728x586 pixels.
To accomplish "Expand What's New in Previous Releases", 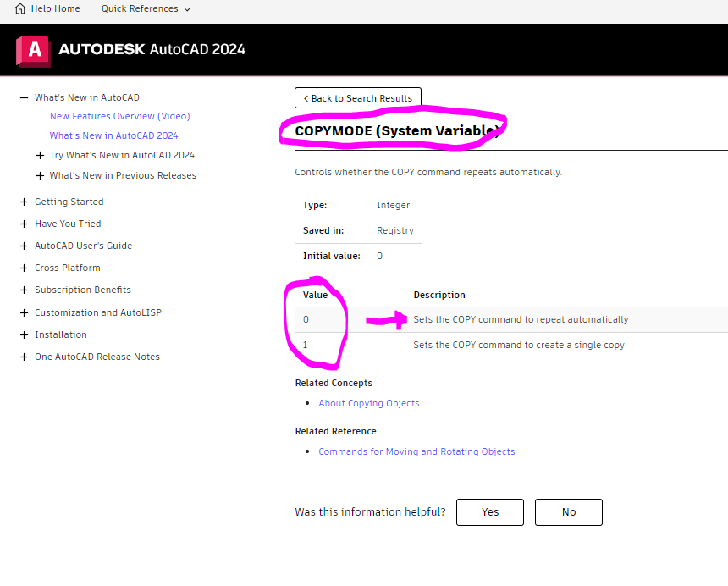I will tap(40, 175).
